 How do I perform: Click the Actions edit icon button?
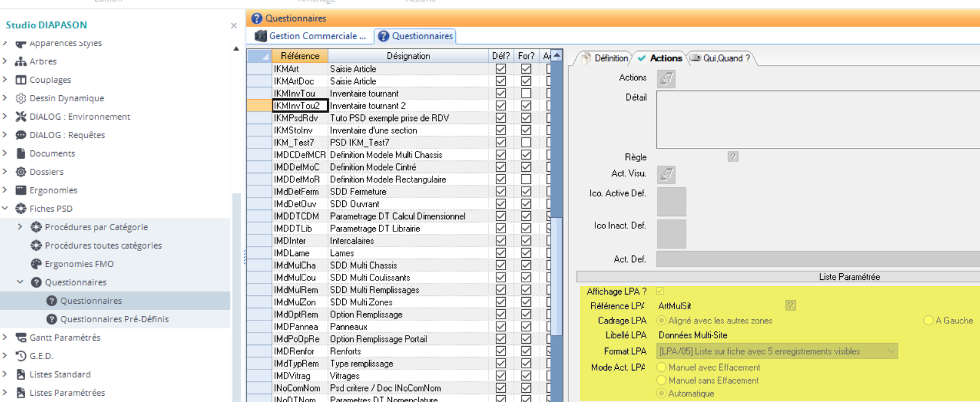666,79
